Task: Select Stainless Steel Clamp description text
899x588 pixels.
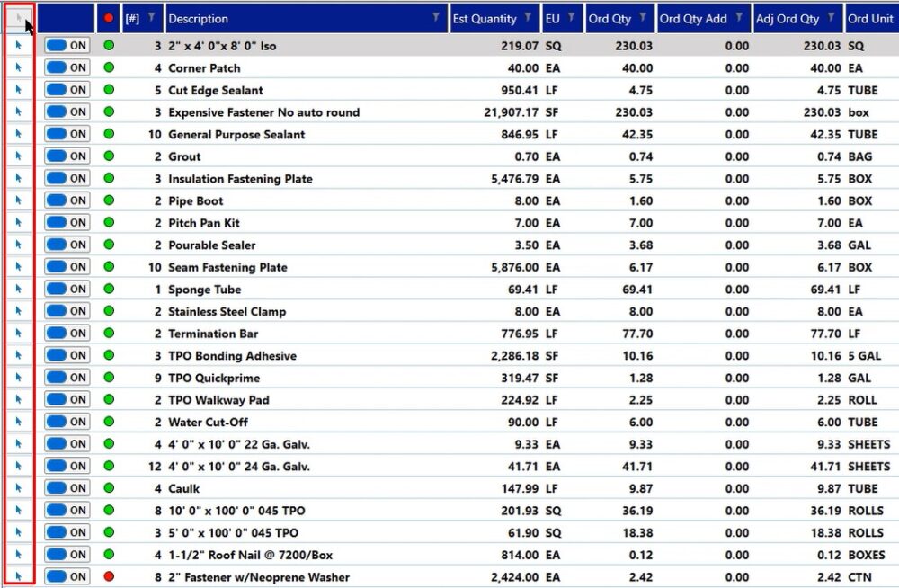Action: click(227, 312)
